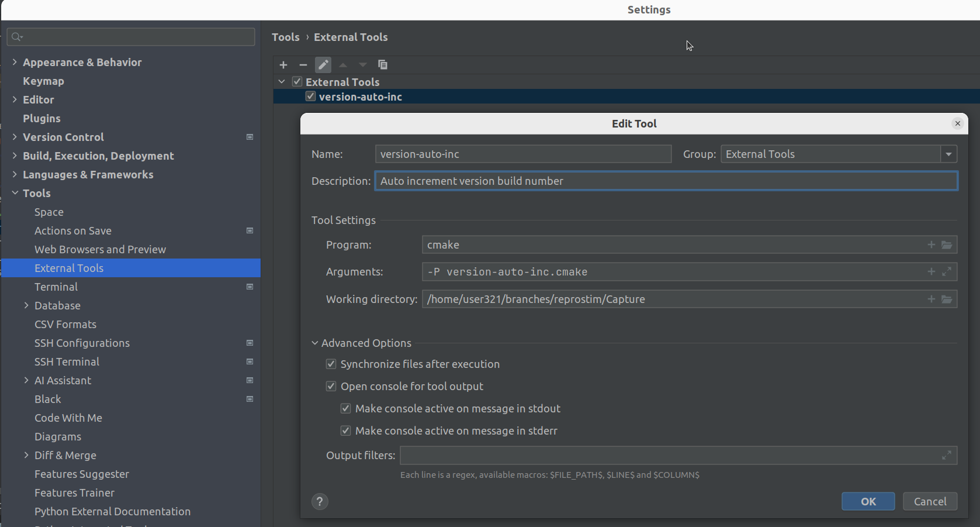Image resolution: width=980 pixels, height=527 pixels.
Task: Expand the Arguments field editor
Action: click(x=947, y=271)
